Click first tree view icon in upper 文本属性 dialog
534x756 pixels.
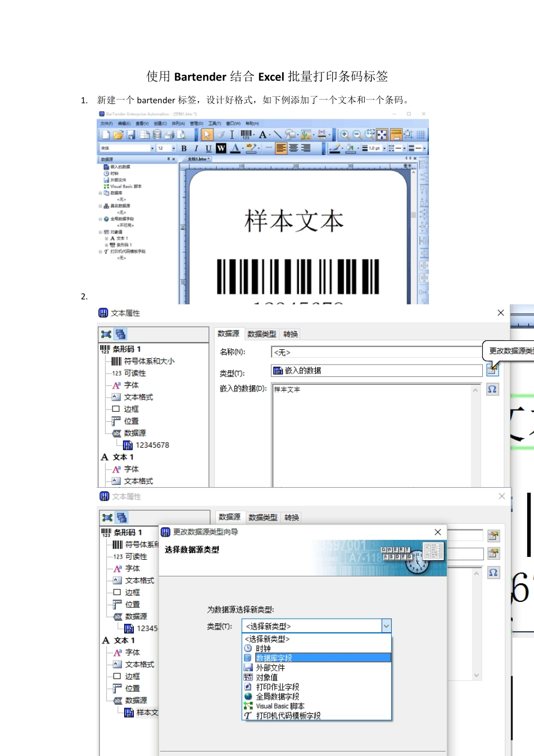coord(106,334)
